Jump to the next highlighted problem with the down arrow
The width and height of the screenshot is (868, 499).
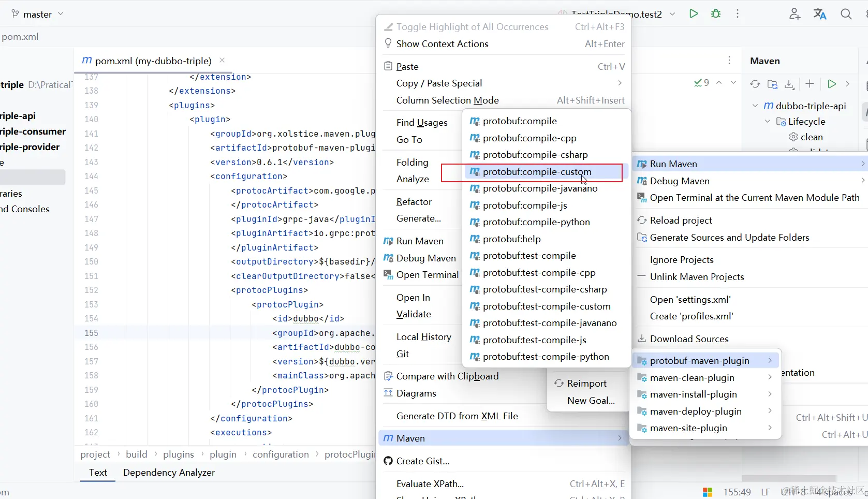[733, 82]
